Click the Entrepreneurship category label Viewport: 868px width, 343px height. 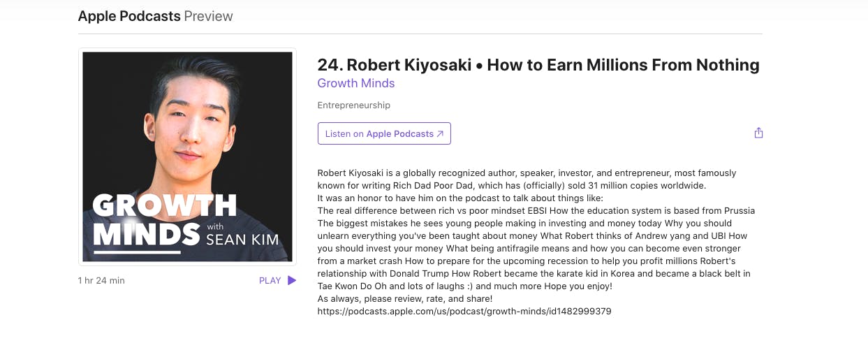coord(354,105)
